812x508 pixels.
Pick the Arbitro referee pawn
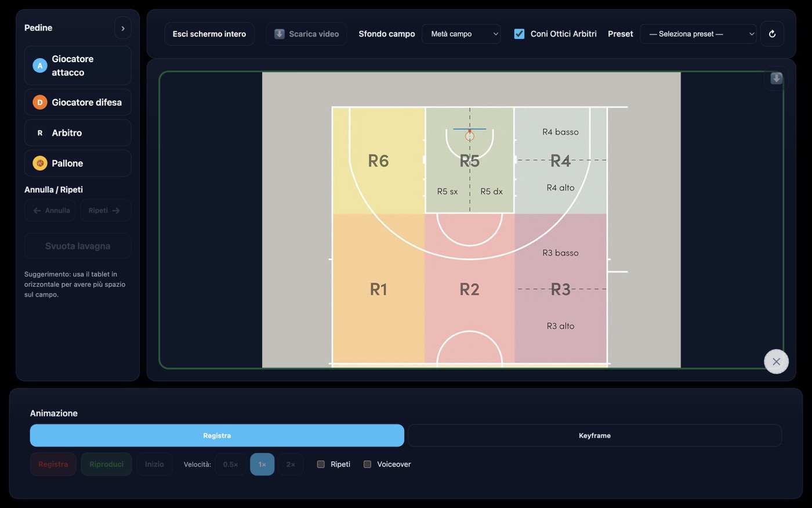[78, 133]
